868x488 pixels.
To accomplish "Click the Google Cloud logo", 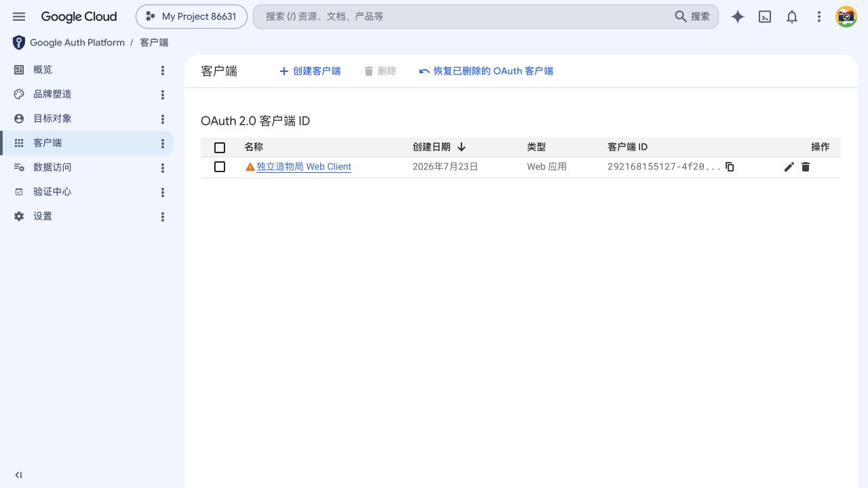I will coord(79,17).
